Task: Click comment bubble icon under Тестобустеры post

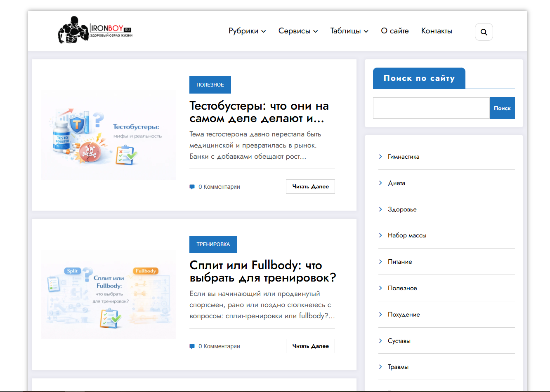Action: point(192,187)
